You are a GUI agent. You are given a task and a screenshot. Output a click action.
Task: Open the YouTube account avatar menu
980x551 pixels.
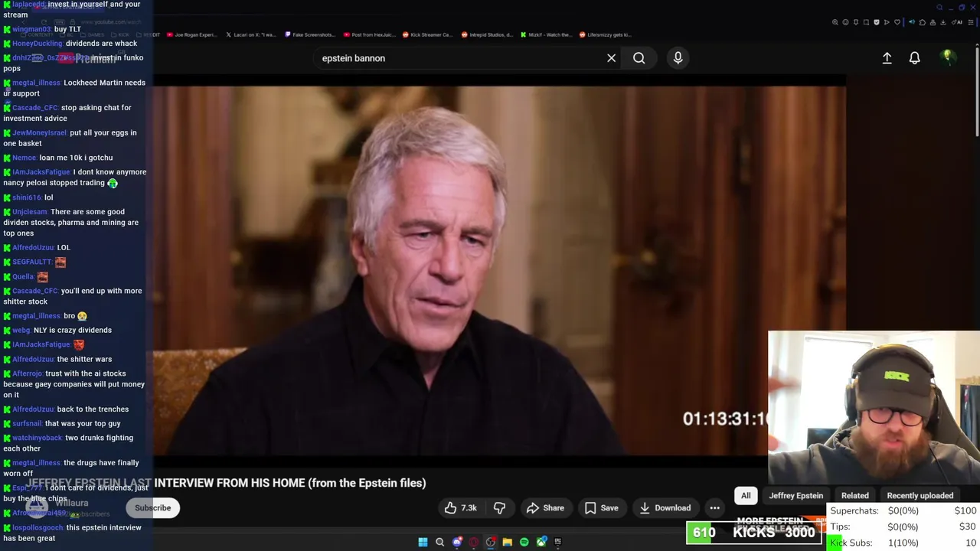click(948, 58)
